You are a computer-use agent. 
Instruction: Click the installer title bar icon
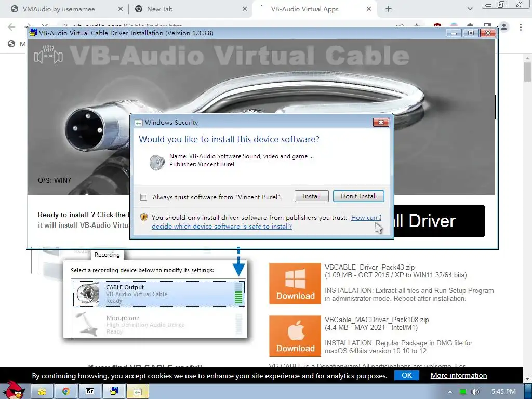(x=33, y=33)
